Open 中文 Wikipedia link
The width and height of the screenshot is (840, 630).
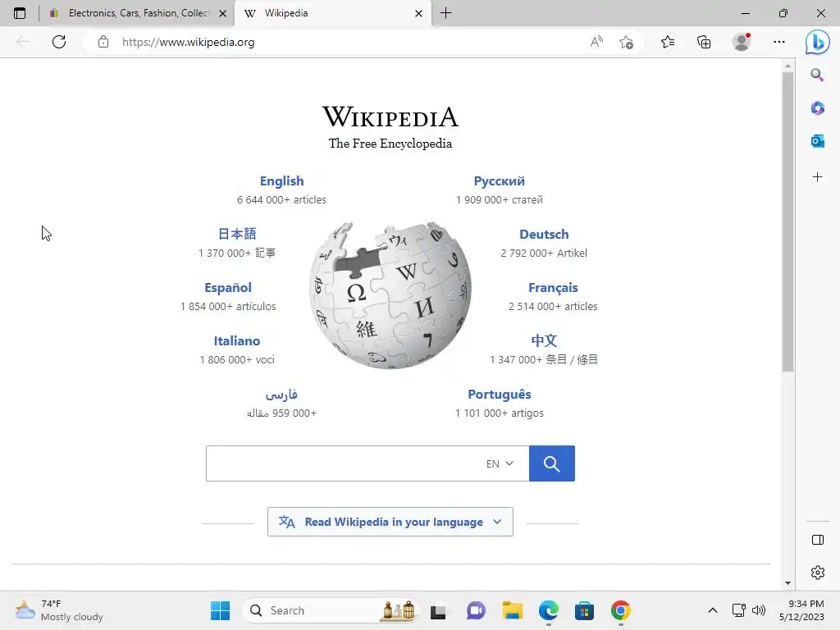tap(544, 340)
